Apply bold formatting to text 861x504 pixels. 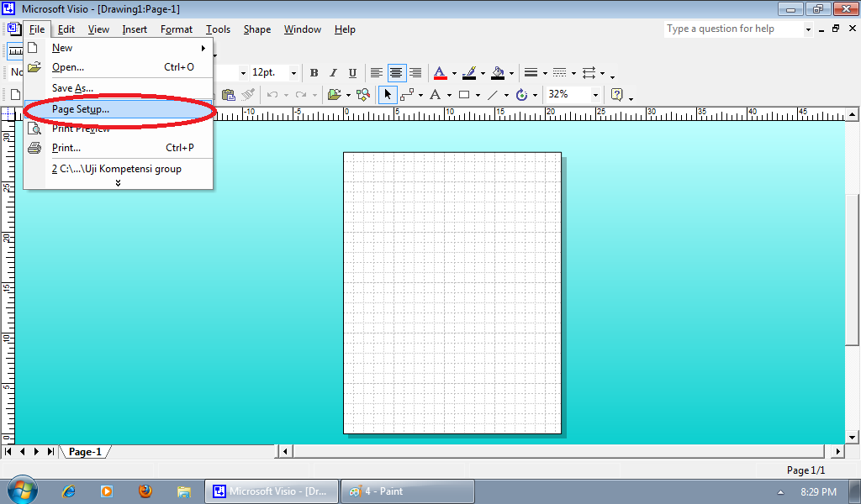313,72
